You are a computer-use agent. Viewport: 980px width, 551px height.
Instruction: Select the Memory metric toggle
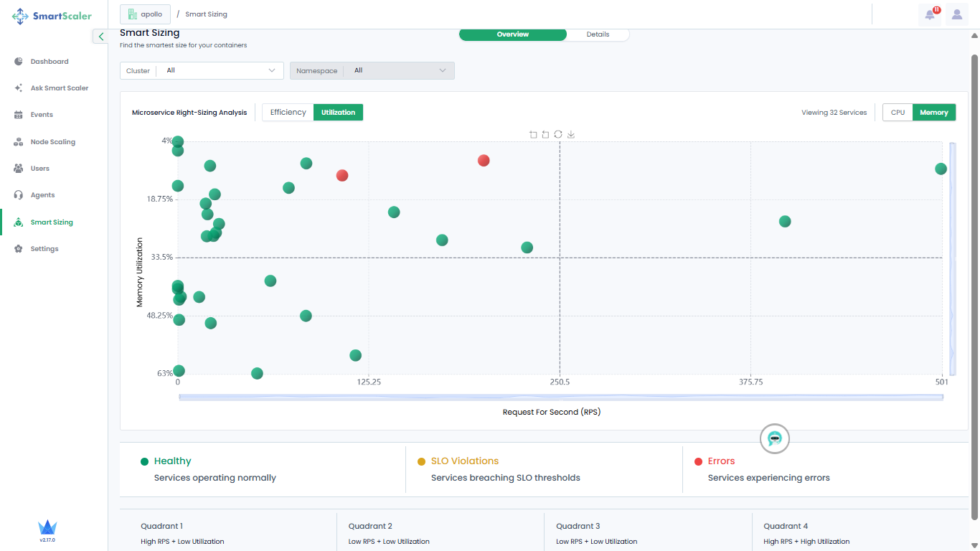coord(933,113)
